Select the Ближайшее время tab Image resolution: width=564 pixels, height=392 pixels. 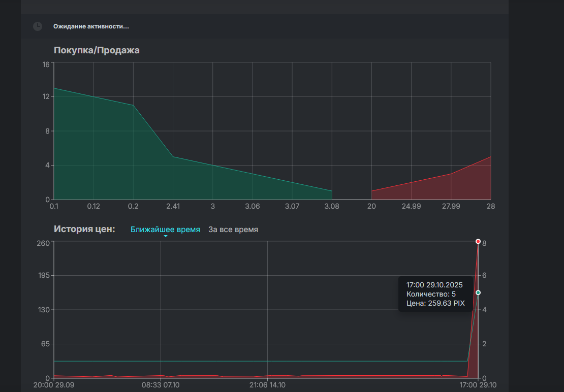click(165, 230)
